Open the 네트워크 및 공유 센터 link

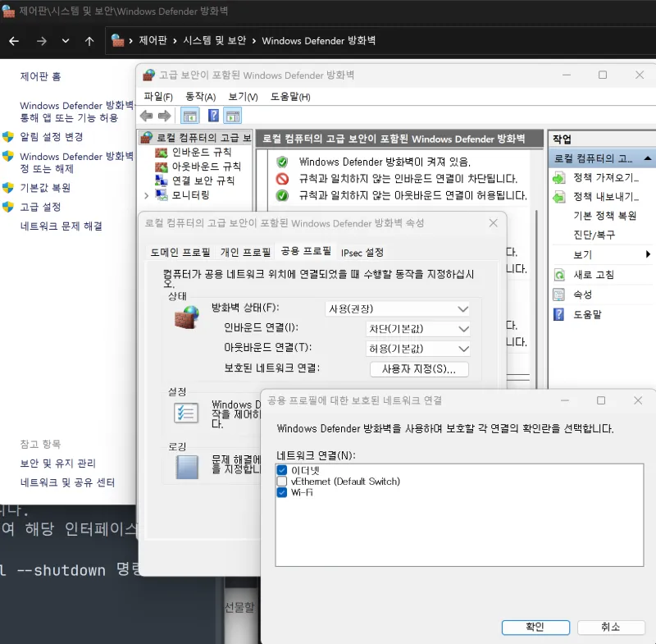67,482
